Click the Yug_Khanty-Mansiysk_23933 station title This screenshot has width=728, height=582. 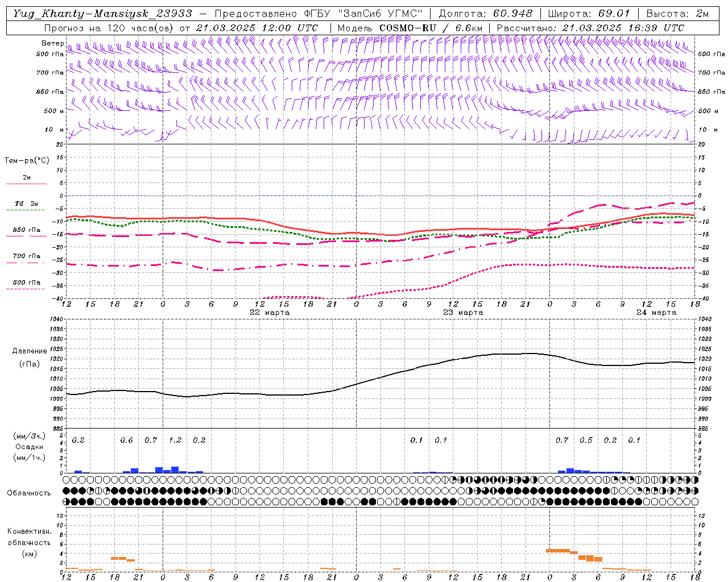(x=102, y=13)
